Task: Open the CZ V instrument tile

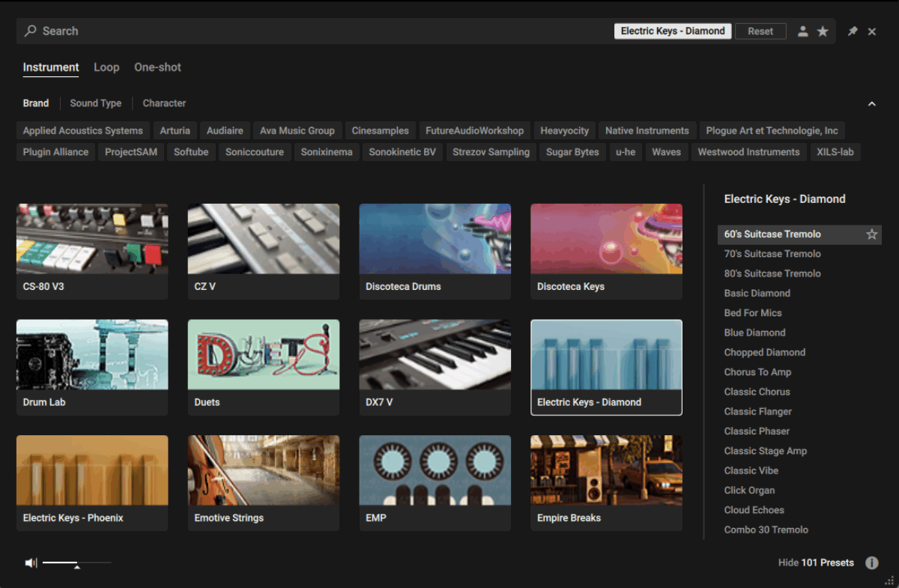Action: click(x=264, y=252)
